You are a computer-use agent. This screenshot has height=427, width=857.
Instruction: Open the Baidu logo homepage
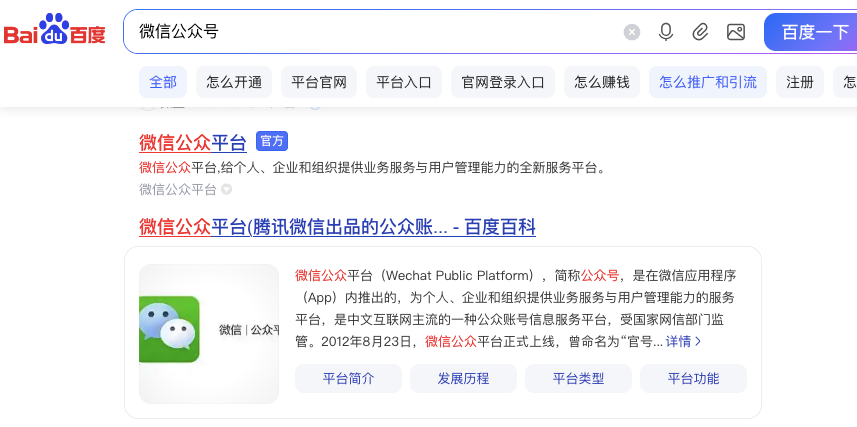55,30
